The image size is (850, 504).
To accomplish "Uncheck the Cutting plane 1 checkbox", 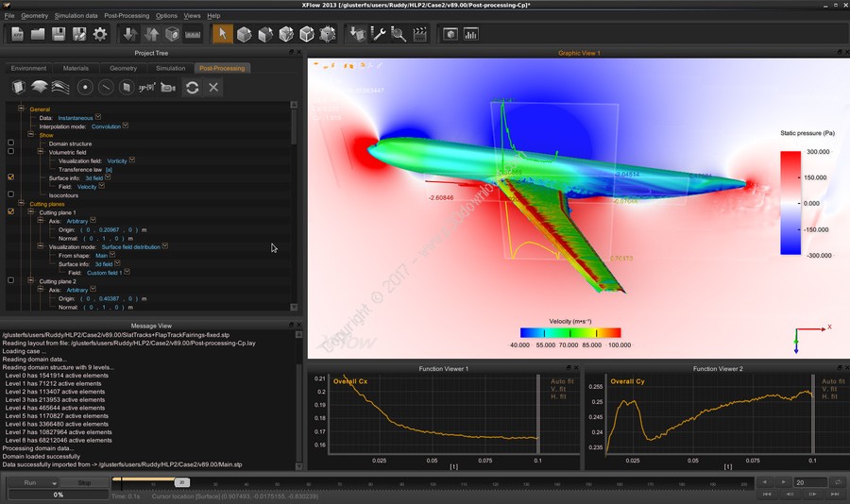I will (11, 212).
